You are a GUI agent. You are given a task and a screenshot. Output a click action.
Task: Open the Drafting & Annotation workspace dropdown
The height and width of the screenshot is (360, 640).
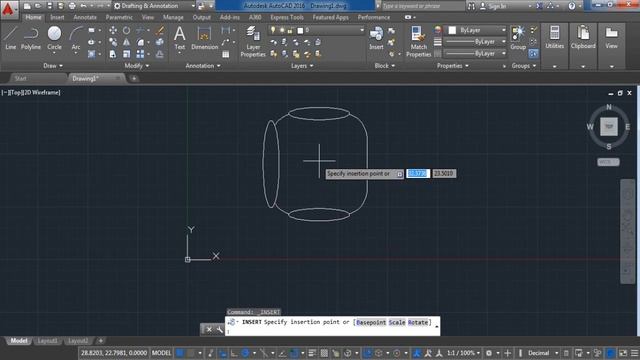[x=153, y=6]
